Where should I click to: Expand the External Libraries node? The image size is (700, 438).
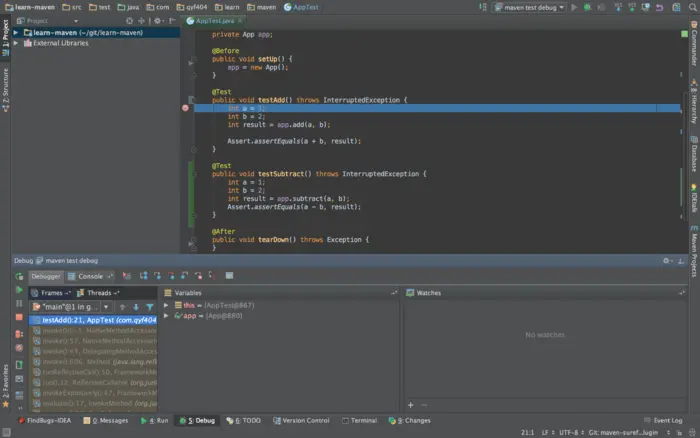[16, 43]
